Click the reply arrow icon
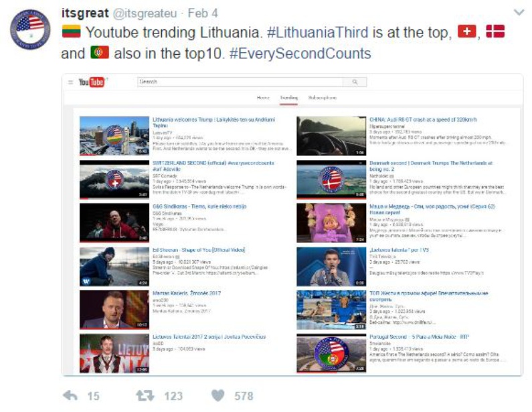 point(70,395)
